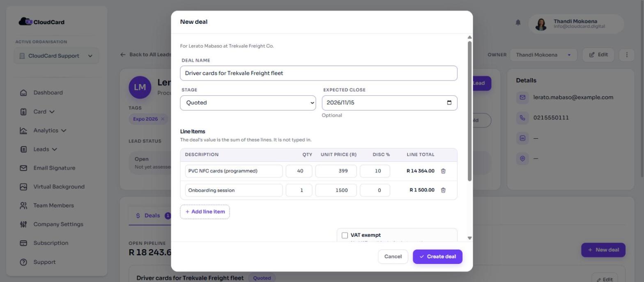Click the email icon in Details panel

point(522,97)
